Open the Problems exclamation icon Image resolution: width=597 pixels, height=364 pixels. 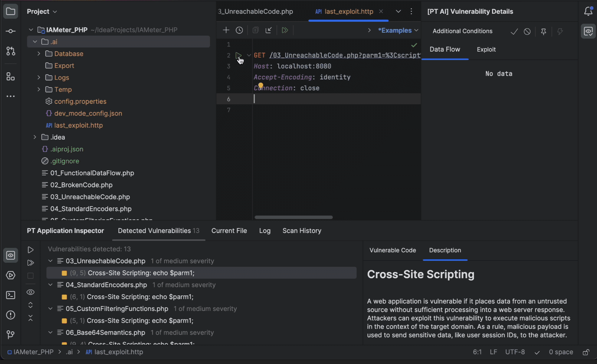(11, 315)
